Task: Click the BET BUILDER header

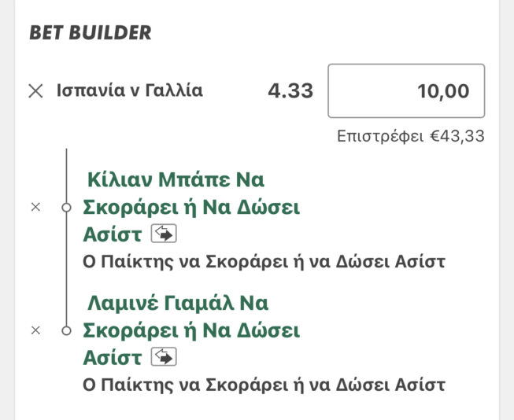Action: (x=91, y=33)
